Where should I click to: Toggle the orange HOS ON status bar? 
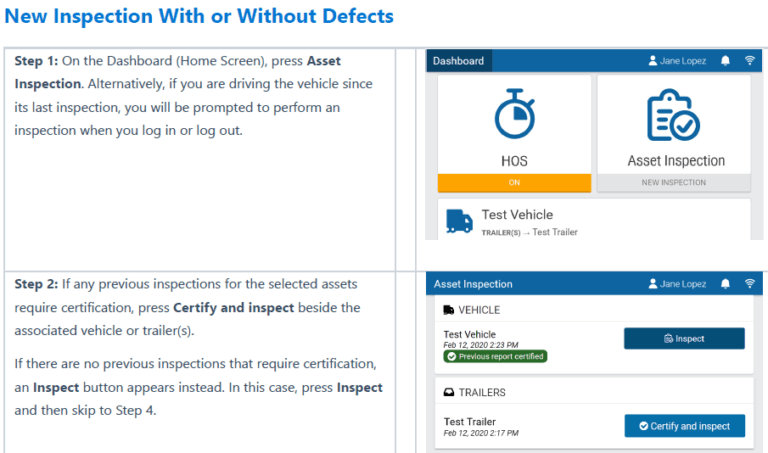(x=514, y=182)
